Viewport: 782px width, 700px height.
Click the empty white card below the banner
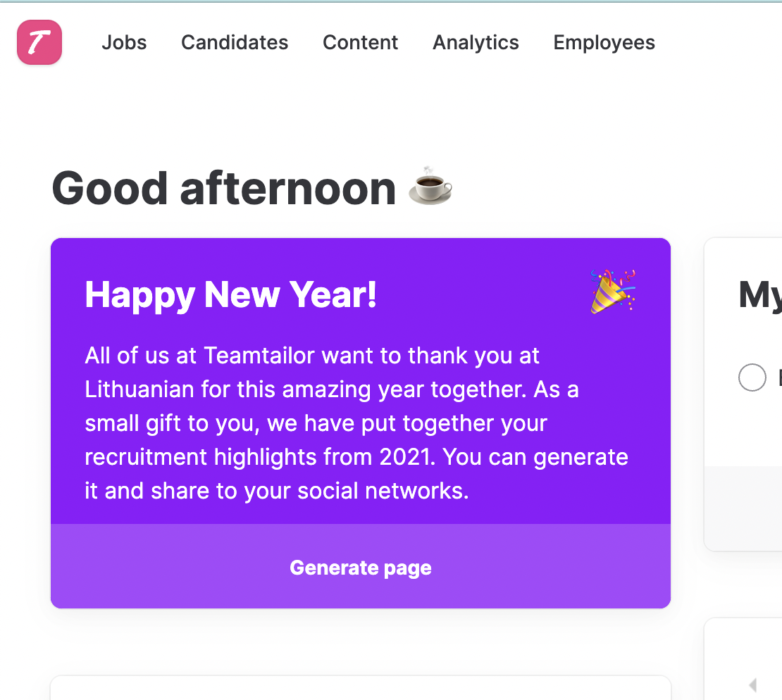point(360,688)
